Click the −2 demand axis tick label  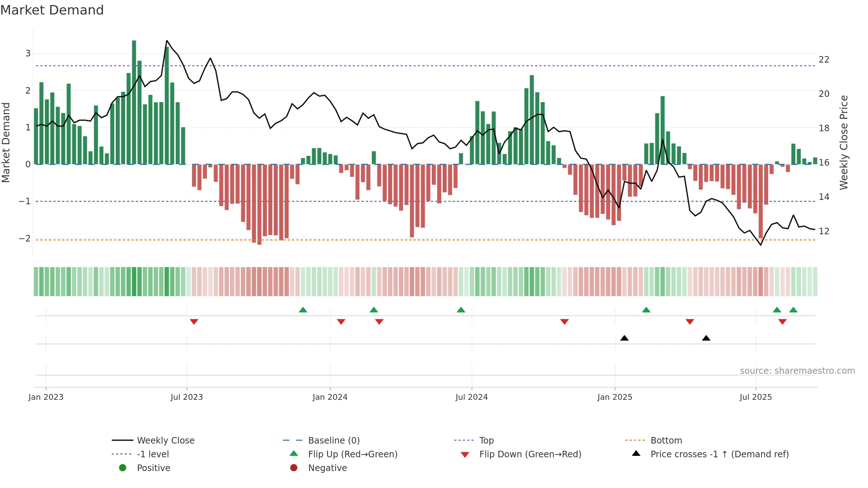(x=25, y=238)
